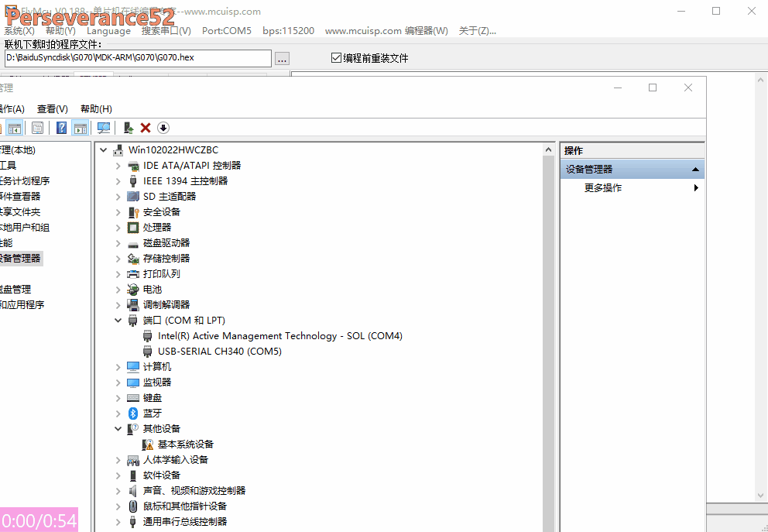Toggle show/hide console tree toolbar icon
This screenshot has width=768, height=532.
point(15,129)
